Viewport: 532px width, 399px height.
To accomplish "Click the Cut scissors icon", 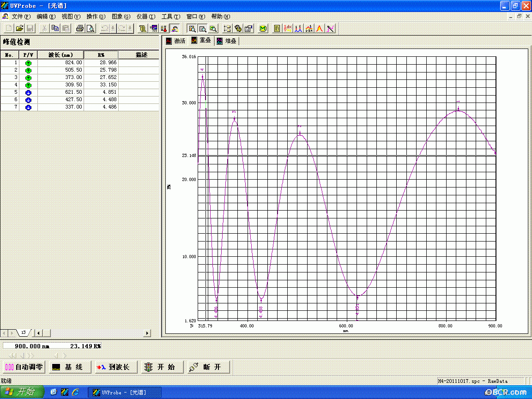I will (x=44, y=29).
